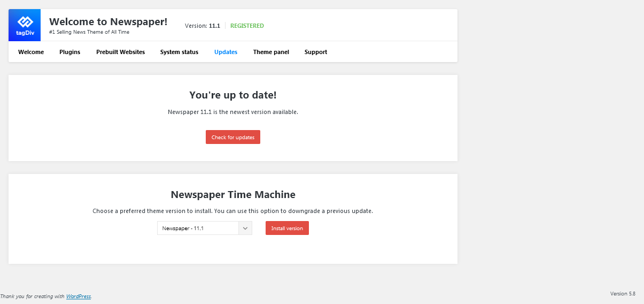Screen dimensions: 644x304
Task: Open the Theme panel tab
Action: coord(271,52)
